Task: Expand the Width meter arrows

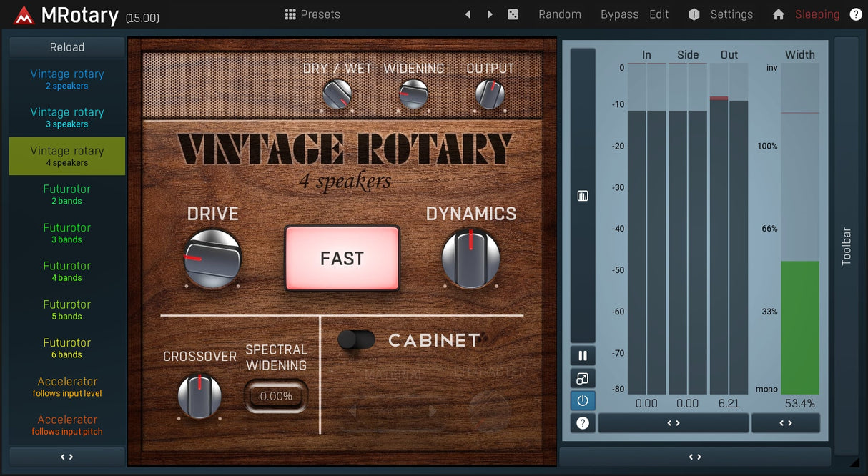Action: [x=785, y=423]
